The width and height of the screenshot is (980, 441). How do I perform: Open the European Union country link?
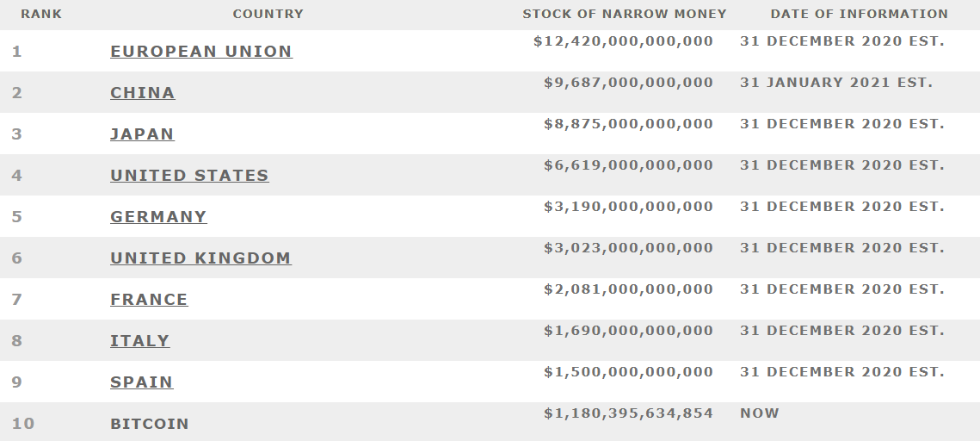click(x=201, y=52)
